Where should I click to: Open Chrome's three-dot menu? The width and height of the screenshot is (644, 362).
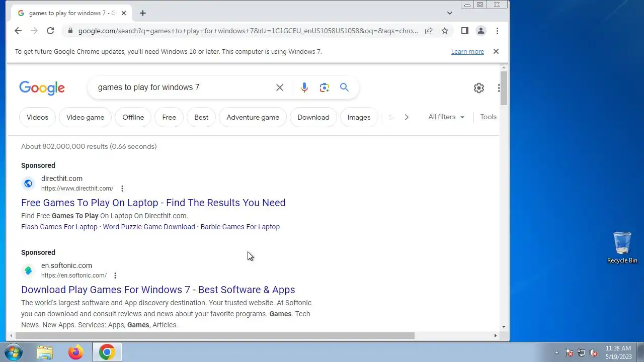(x=497, y=31)
